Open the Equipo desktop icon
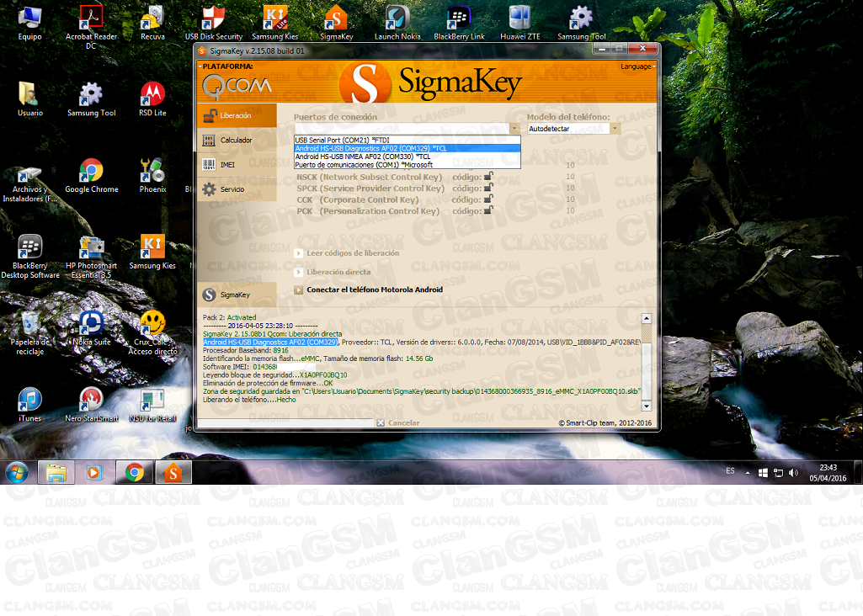Screen dimensions: 863x616 pyautogui.click(x=29, y=24)
